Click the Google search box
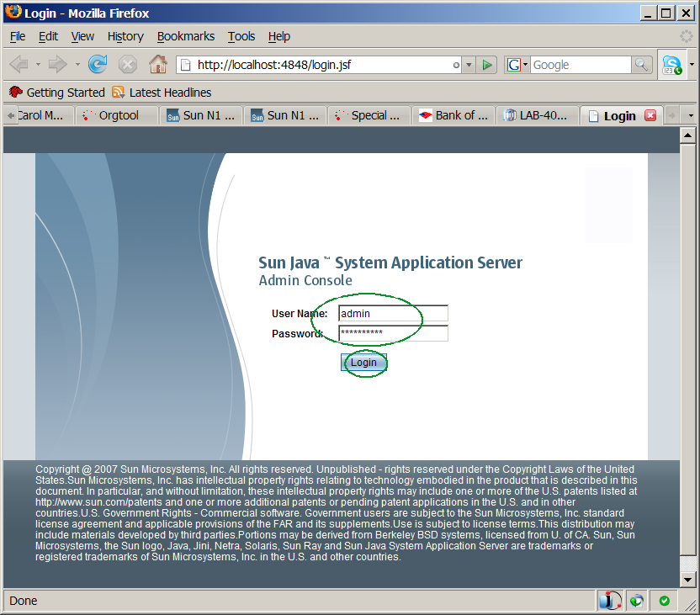The image size is (700, 615). coord(581,65)
